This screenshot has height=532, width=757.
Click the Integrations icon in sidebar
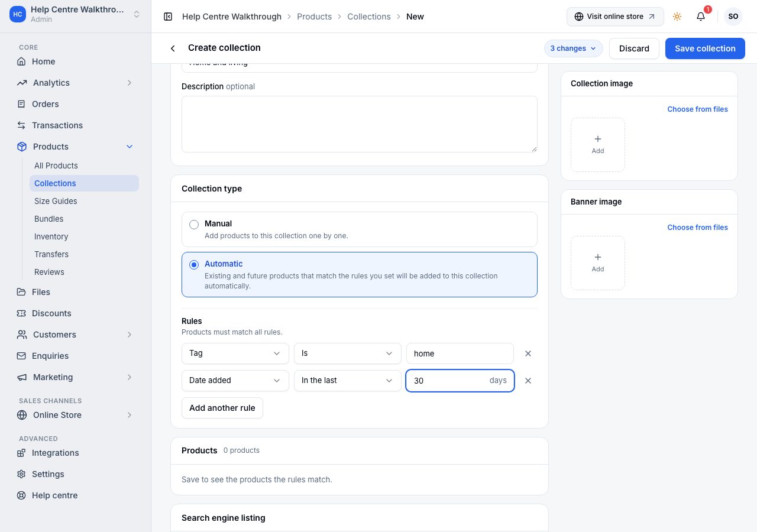tap(21, 453)
